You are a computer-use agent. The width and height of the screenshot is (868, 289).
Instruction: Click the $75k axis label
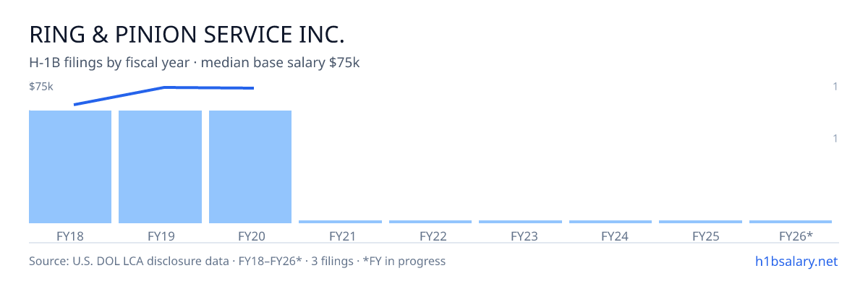point(41,87)
